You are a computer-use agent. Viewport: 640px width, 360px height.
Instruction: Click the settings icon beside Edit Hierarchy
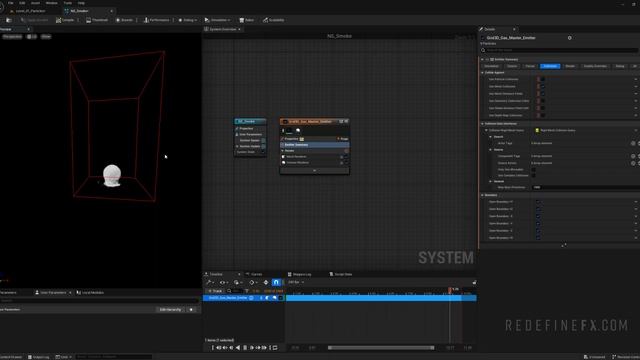click(x=191, y=310)
